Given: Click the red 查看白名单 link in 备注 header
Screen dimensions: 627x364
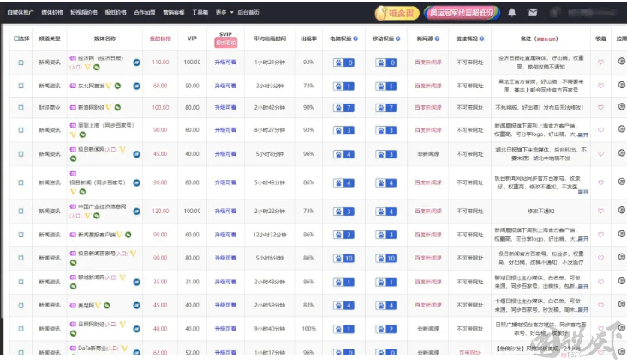Looking at the screenshot, I should pyautogui.click(x=546, y=39).
